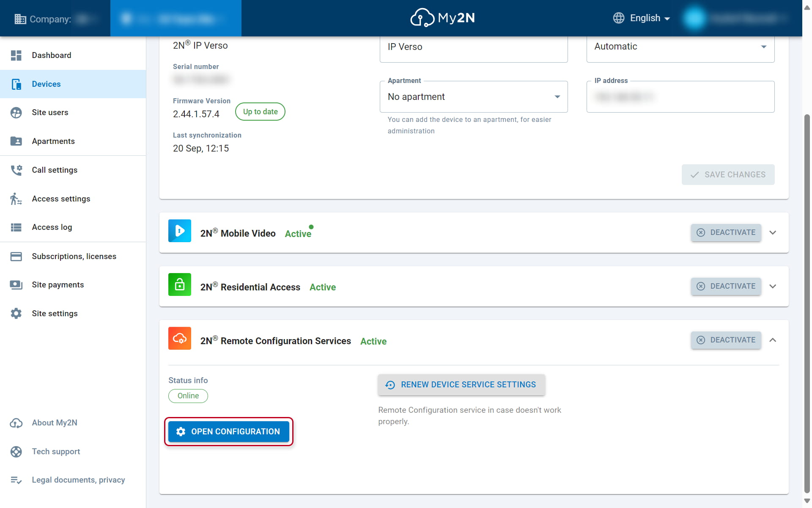This screenshot has height=508, width=812.
Task: Click the Subscriptions card icon
Action: pos(16,257)
